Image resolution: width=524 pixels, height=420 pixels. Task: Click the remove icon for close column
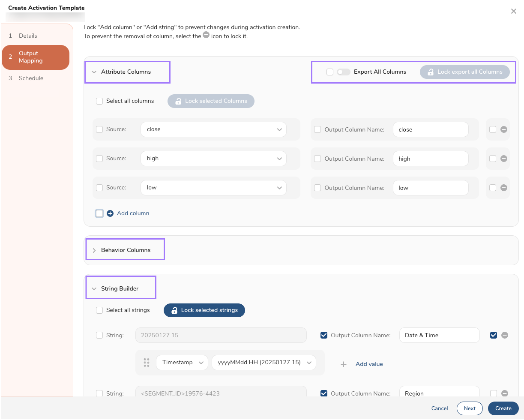point(504,129)
